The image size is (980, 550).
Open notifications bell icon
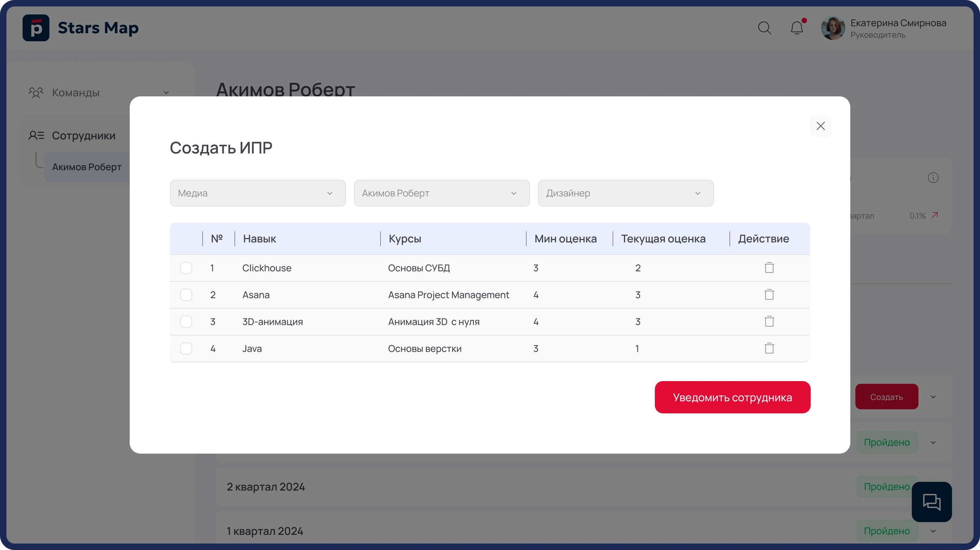[797, 28]
